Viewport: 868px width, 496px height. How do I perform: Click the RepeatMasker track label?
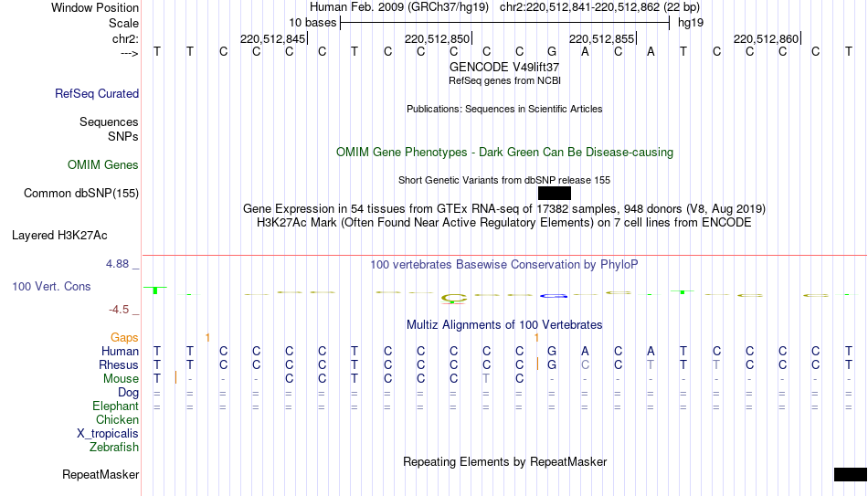pyautogui.click(x=101, y=474)
